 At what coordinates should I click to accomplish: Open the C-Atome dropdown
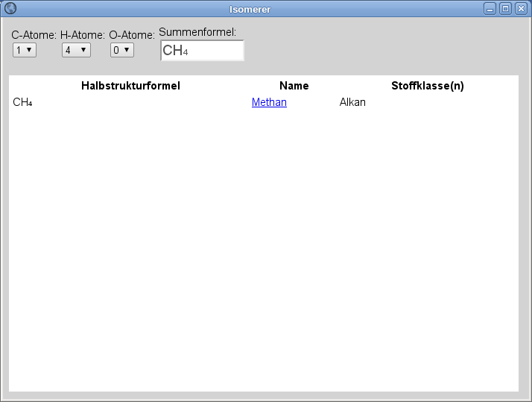[24, 50]
